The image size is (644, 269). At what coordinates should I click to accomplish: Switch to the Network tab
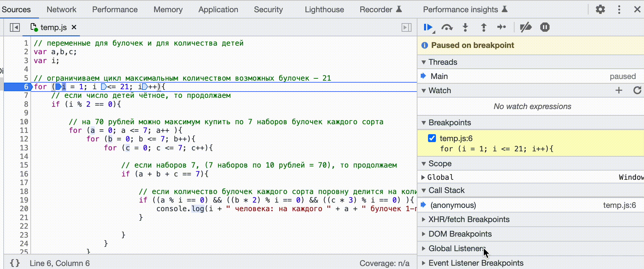61,10
